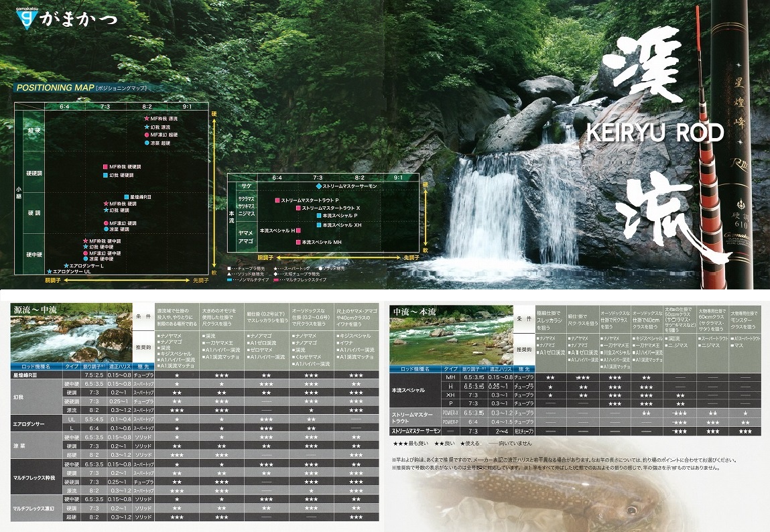Click the blue square beside 本流スペシャル P
The height and width of the screenshot is (532, 770).
point(319,216)
